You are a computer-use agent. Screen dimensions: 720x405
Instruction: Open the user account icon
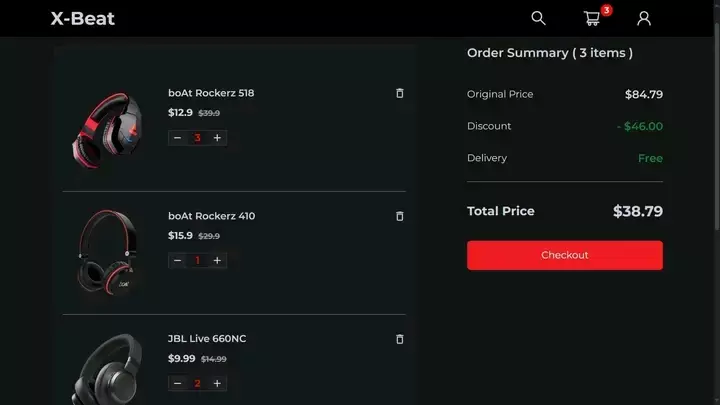point(644,18)
